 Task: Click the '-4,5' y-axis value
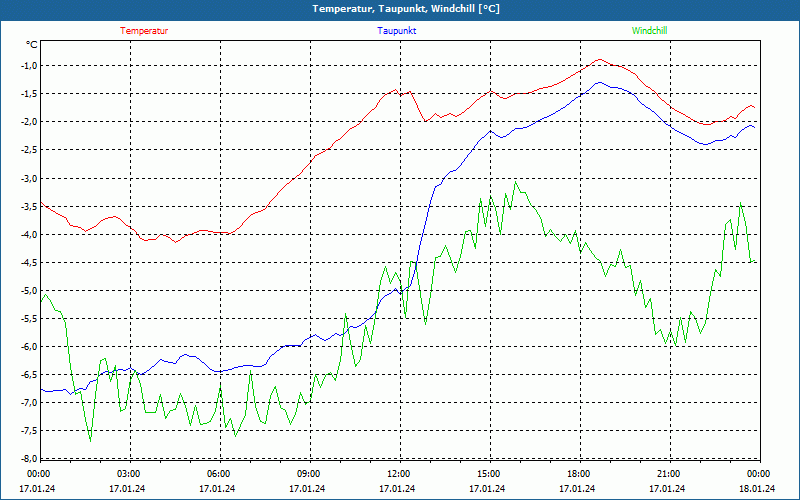point(29,262)
